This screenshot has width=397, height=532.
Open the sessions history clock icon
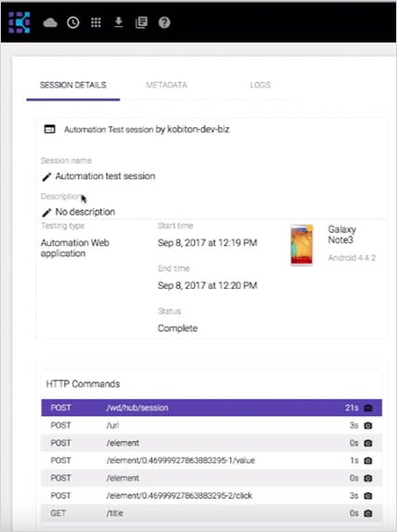pyautogui.click(x=73, y=22)
